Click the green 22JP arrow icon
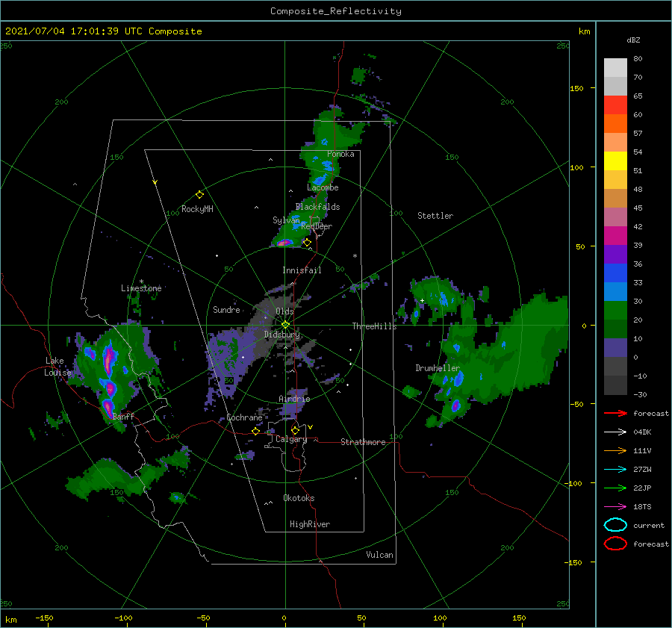Screen dimensions: 672x628 615,488
